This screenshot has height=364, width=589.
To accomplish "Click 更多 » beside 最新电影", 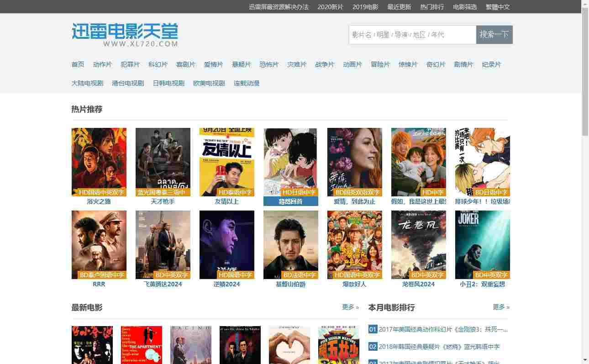I will (x=351, y=307).
